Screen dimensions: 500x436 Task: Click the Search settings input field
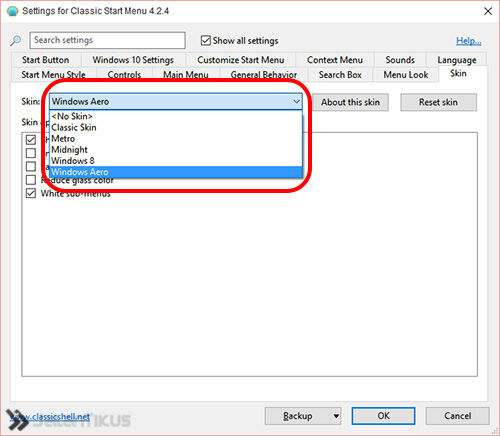click(107, 40)
